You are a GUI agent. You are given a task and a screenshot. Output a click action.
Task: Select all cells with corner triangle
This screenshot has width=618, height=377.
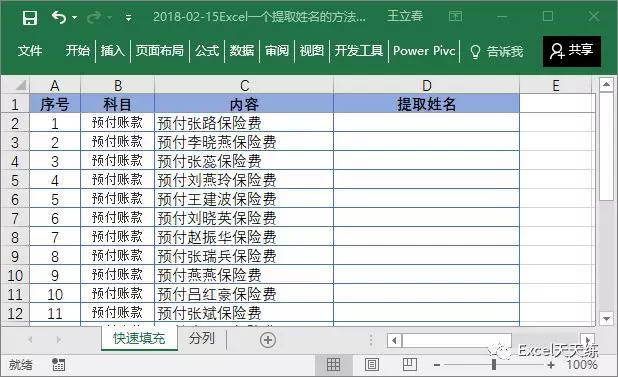click(x=15, y=85)
